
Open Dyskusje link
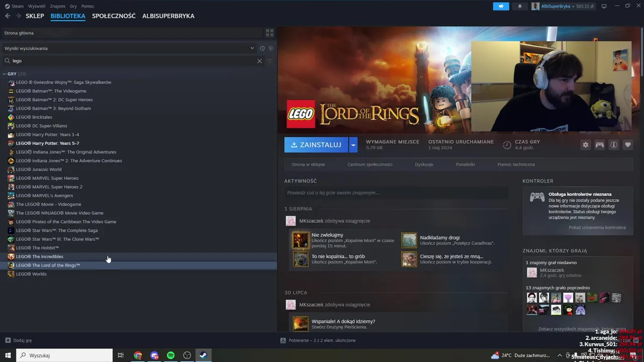pos(424,164)
